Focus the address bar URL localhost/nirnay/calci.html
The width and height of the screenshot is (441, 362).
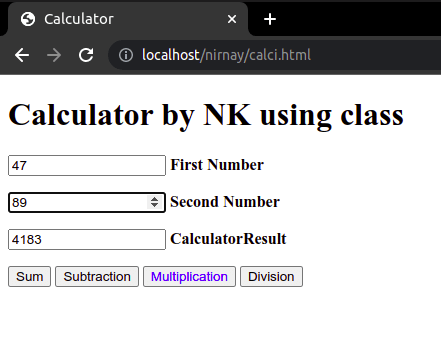226,55
